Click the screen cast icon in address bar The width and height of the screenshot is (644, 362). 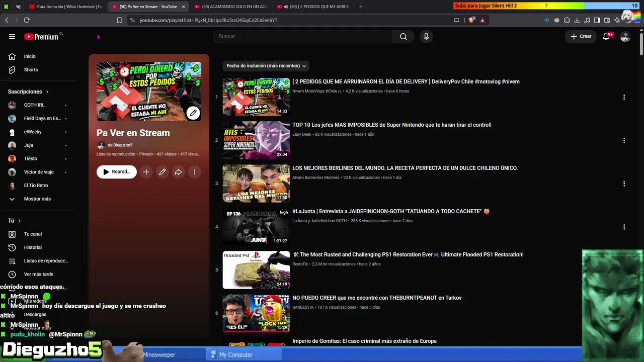tap(456, 20)
